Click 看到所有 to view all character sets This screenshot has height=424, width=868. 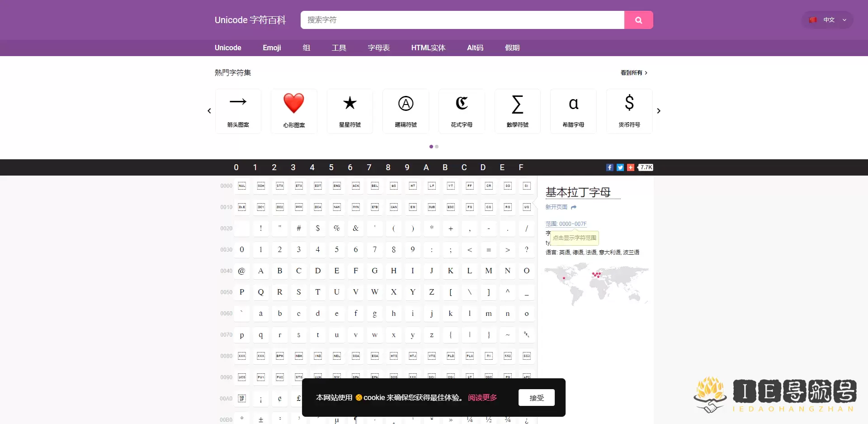(631, 72)
